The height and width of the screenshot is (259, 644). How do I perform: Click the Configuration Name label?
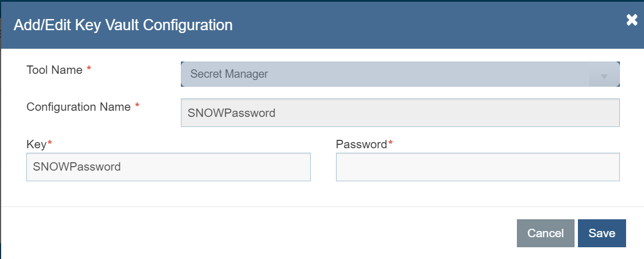78,107
